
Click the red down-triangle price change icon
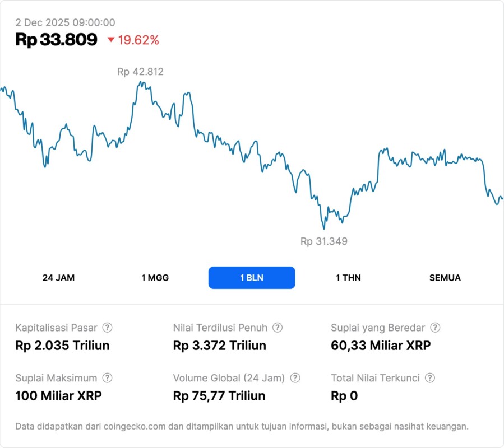point(111,40)
